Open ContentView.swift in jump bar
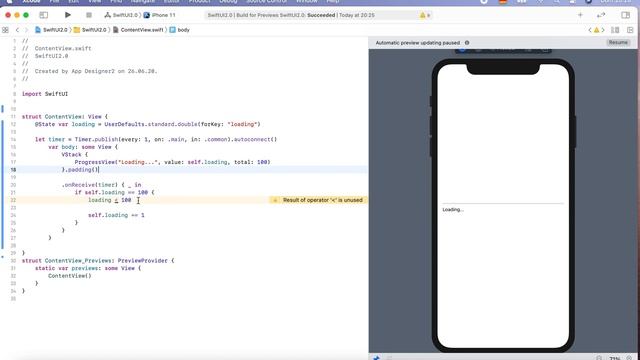Viewport: 640px width, 360px height. pyautogui.click(x=138, y=30)
